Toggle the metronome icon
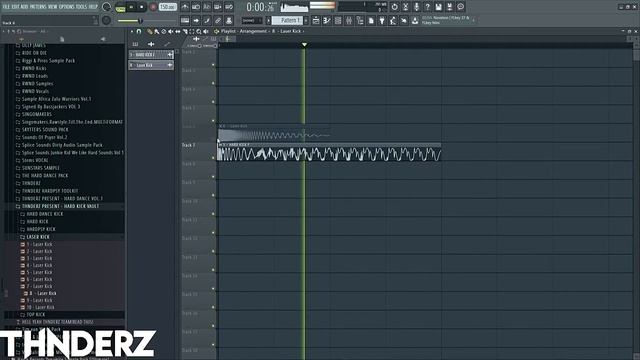The height and width of the screenshot is (360, 640). click(x=185, y=7)
